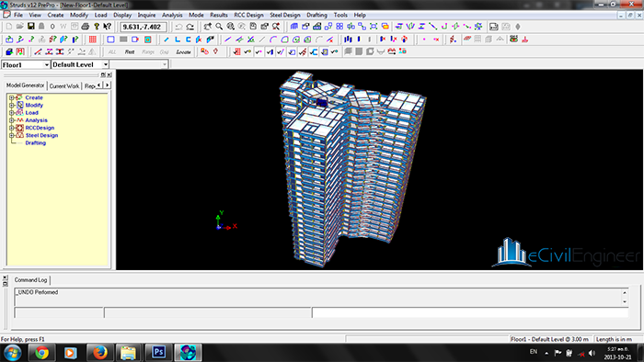The image size is (644, 362).
Task: Click the magenta arc drawing icon
Action: pos(273,40)
